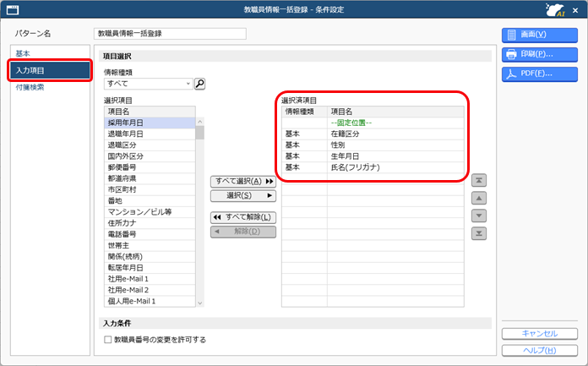Screen dimensions: 588x366
Task: Select 関係(続柄) list row
Action: tap(150, 256)
